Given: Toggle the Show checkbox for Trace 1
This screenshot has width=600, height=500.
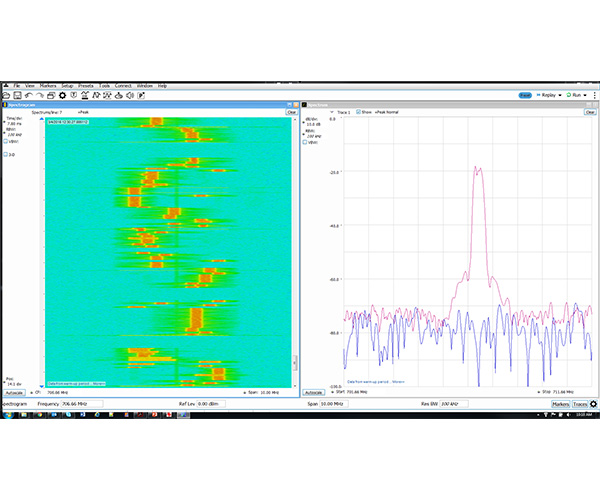Looking at the screenshot, I should [358, 112].
